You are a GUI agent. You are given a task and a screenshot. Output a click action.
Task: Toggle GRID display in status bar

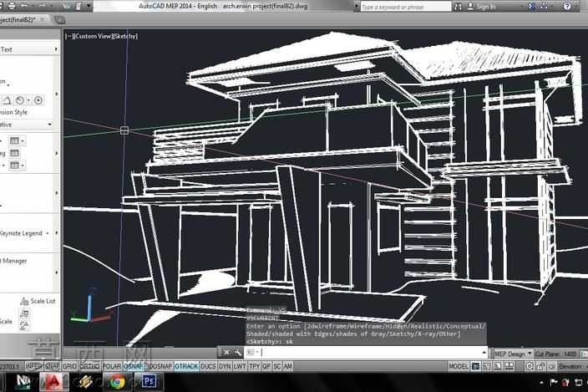click(x=69, y=366)
